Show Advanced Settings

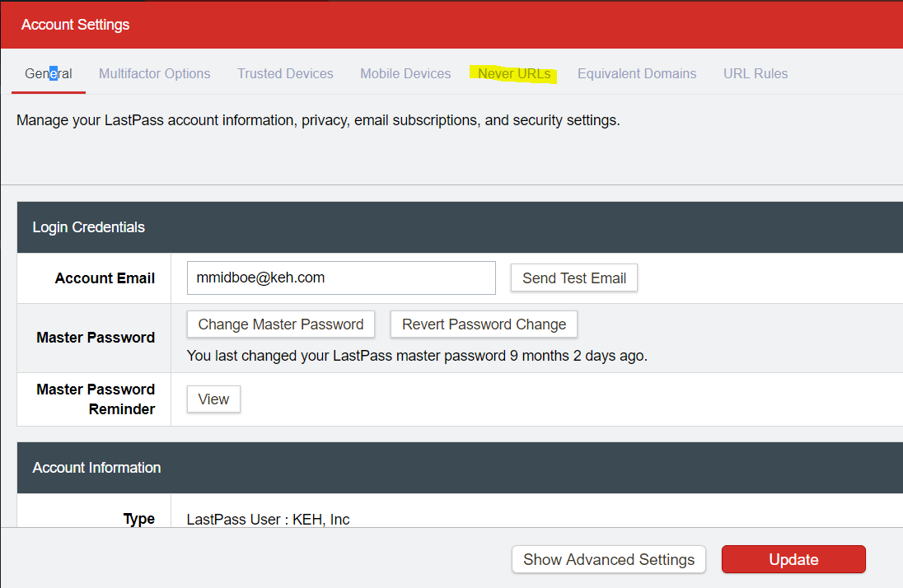click(x=609, y=559)
